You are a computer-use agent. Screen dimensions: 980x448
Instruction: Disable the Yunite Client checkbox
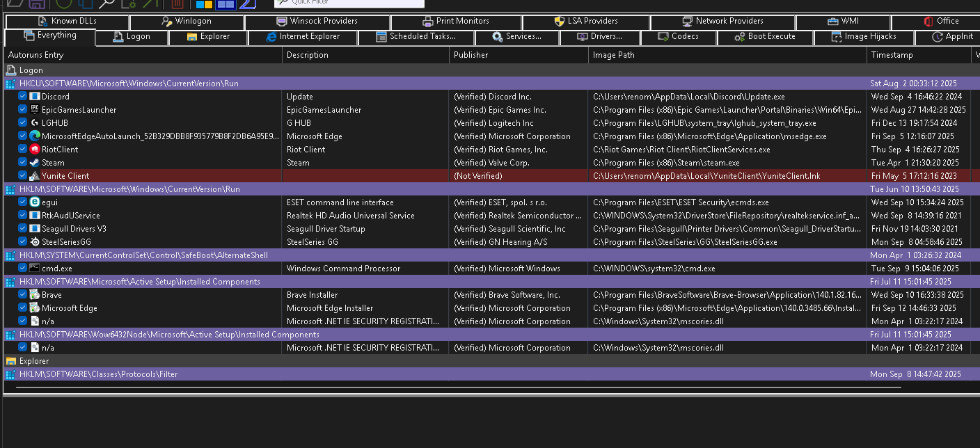pyautogui.click(x=23, y=176)
